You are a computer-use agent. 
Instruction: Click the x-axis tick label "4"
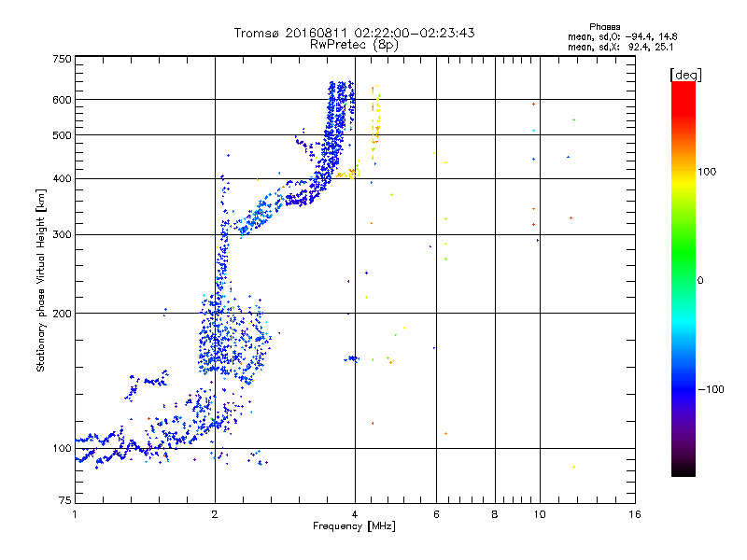pyautogui.click(x=355, y=514)
